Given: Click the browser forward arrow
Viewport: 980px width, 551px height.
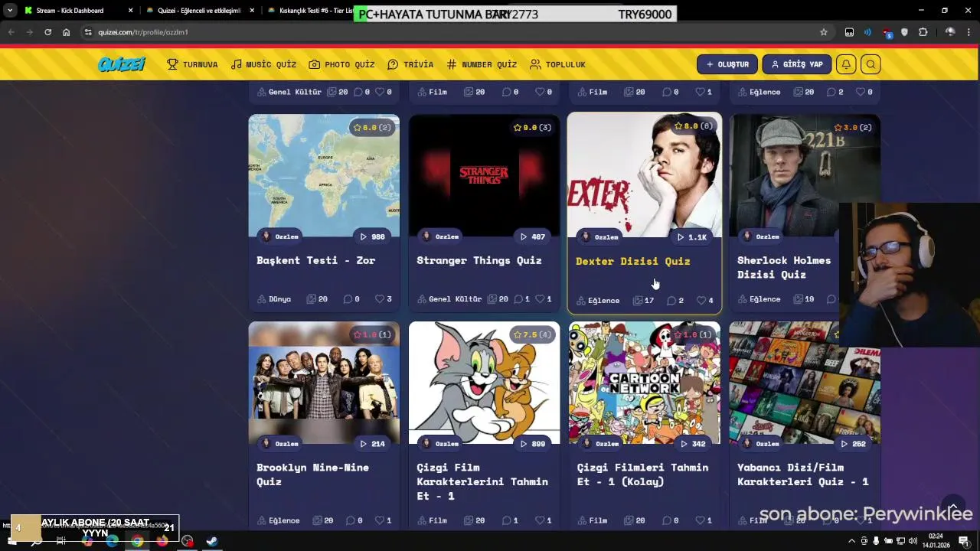Looking at the screenshot, I should coord(29,32).
